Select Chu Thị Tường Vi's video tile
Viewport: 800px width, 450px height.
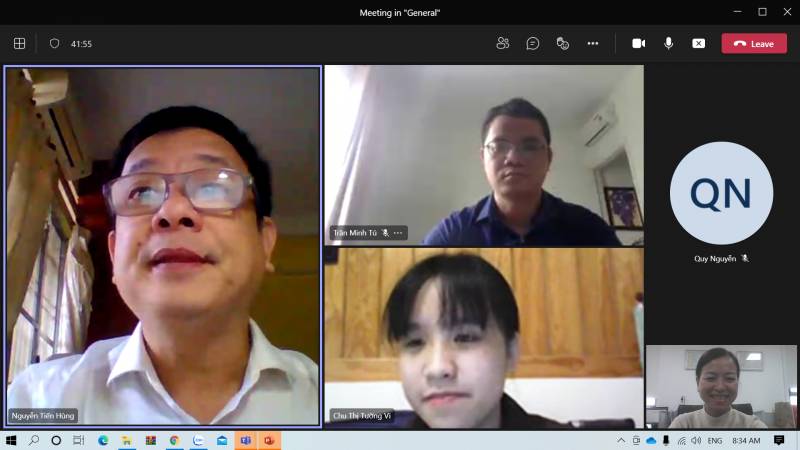click(x=483, y=338)
